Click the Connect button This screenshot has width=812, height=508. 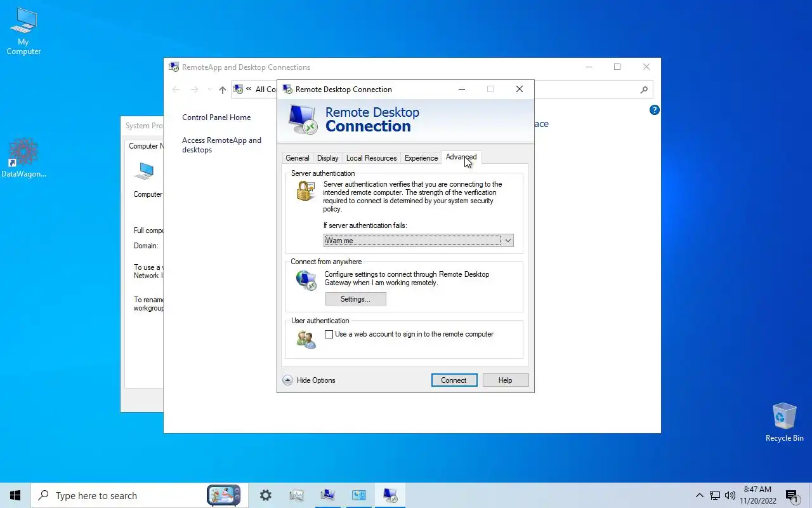click(454, 380)
